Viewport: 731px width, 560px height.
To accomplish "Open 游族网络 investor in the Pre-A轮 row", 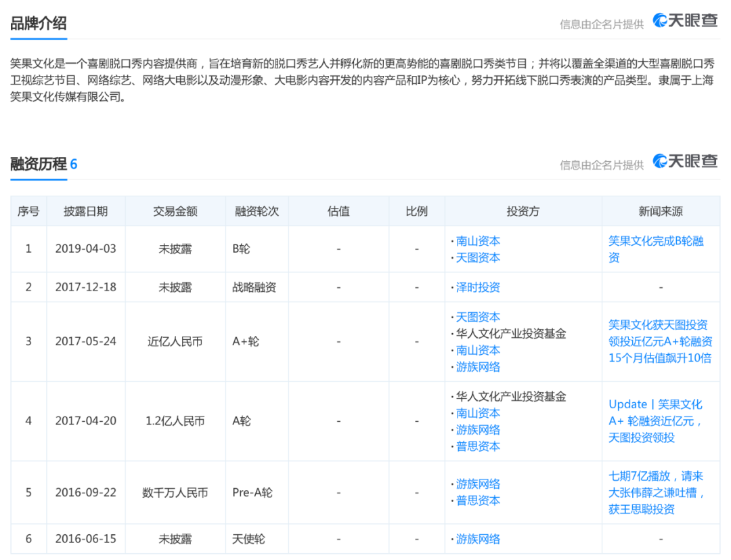I will (478, 484).
